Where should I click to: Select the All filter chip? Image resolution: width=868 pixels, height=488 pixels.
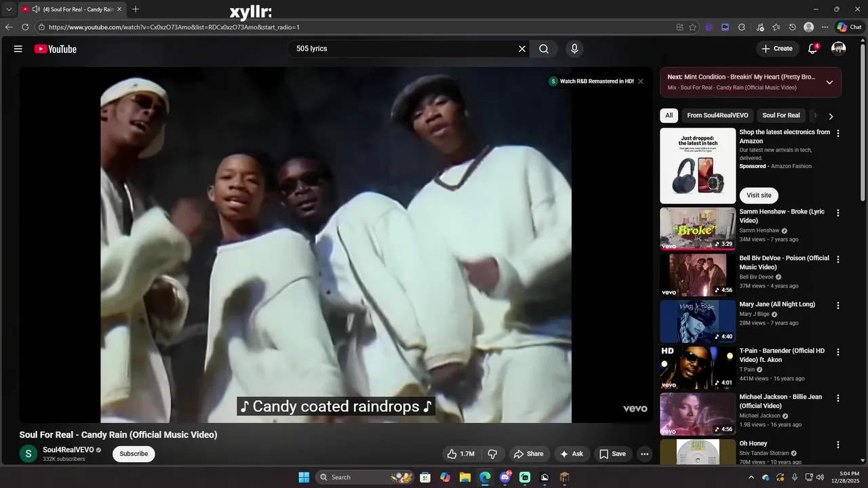669,115
